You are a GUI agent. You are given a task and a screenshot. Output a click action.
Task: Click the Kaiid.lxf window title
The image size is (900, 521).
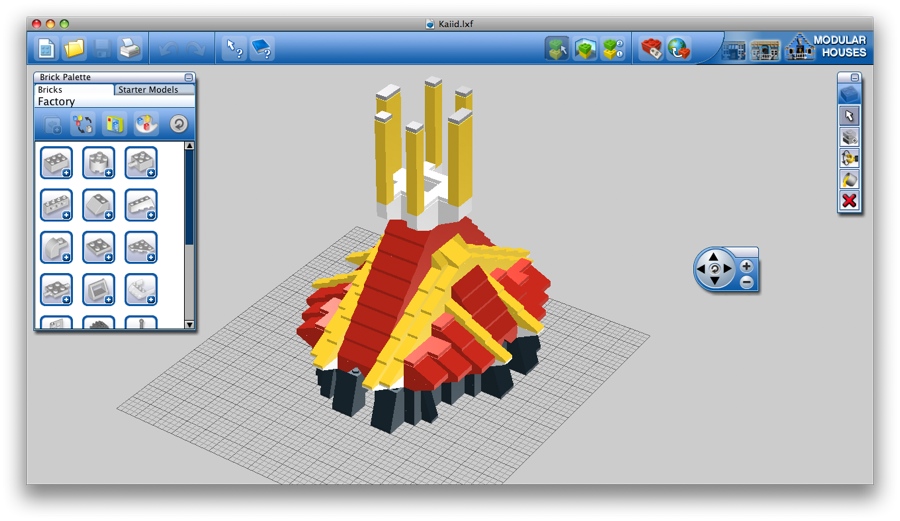pos(456,24)
